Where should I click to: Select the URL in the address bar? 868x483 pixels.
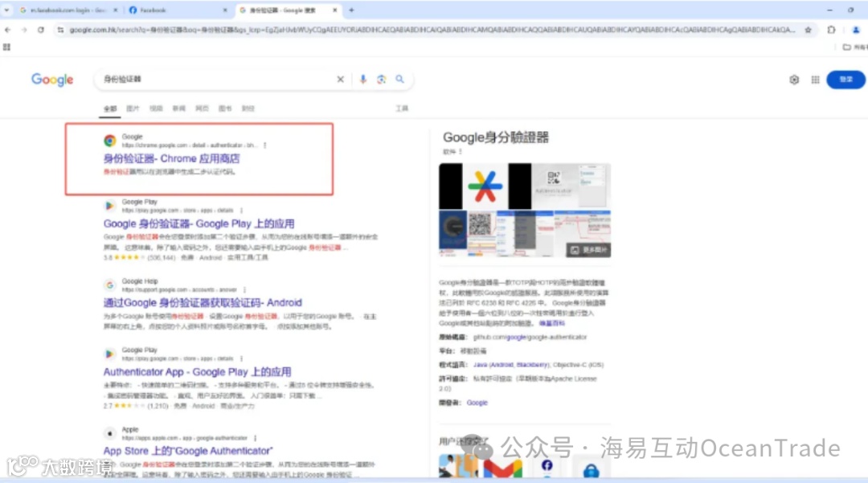[x=432, y=30]
